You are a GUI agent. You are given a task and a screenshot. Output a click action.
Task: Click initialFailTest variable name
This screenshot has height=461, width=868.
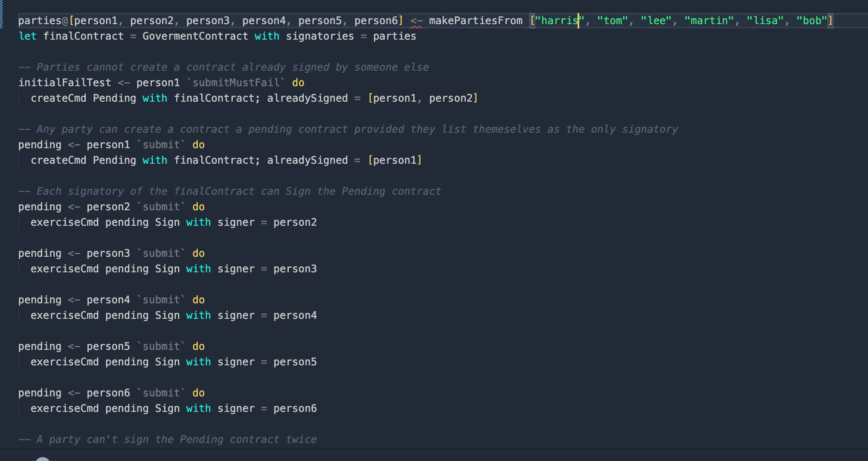pos(65,83)
